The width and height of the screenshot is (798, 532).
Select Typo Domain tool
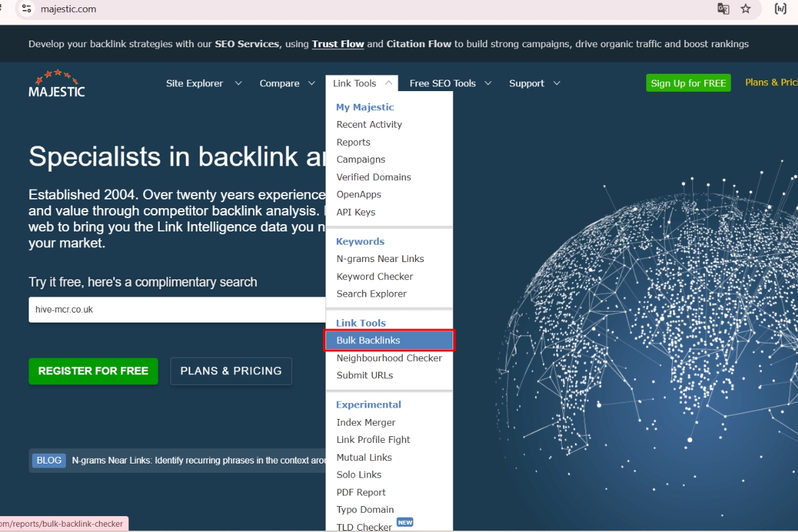pyautogui.click(x=365, y=509)
